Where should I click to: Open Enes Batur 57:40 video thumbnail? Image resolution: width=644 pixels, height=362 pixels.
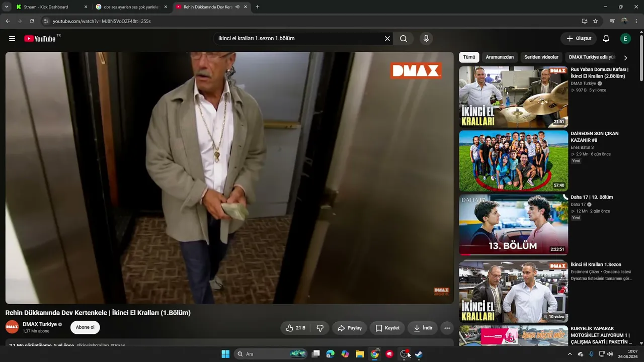click(x=513, y=161)
